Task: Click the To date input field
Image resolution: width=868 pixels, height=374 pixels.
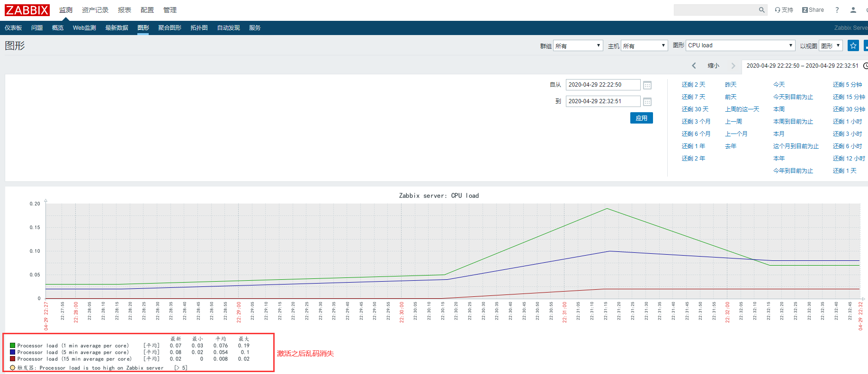Action: tap(603, 101)
